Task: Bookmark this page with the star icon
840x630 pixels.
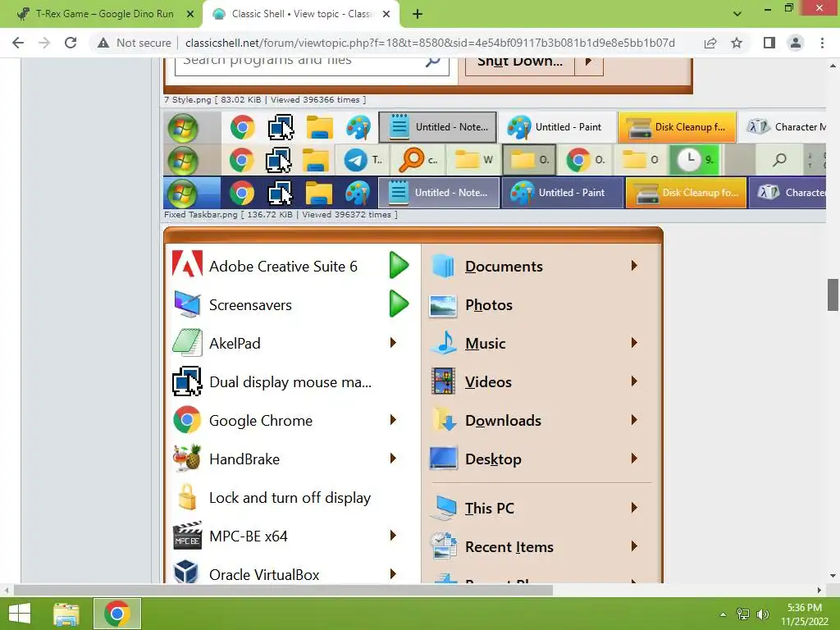Action: point(737,43)
